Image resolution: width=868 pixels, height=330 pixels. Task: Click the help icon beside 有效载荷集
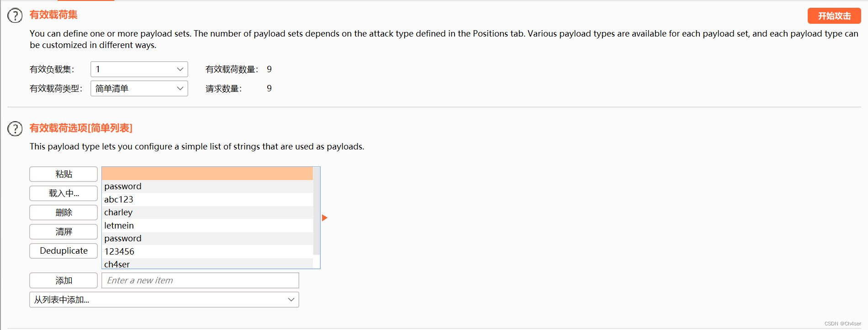click(15, 15)
